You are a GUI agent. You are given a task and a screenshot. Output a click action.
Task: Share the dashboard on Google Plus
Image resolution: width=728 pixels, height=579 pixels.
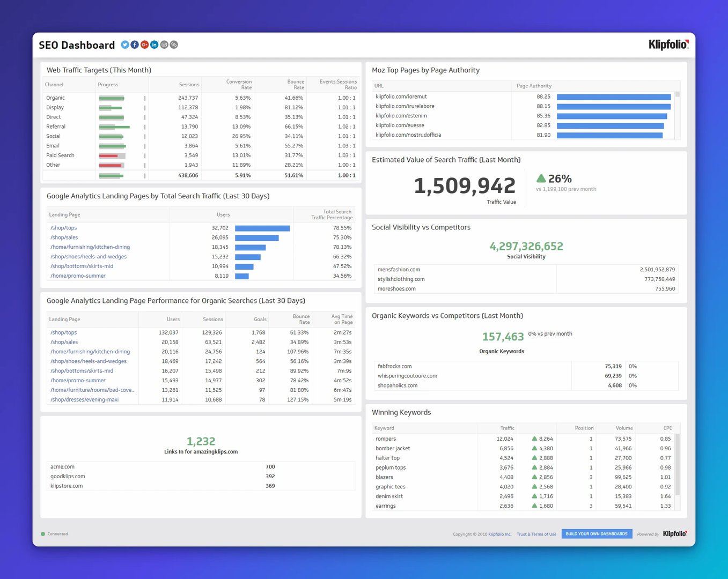tap(144, 44)
